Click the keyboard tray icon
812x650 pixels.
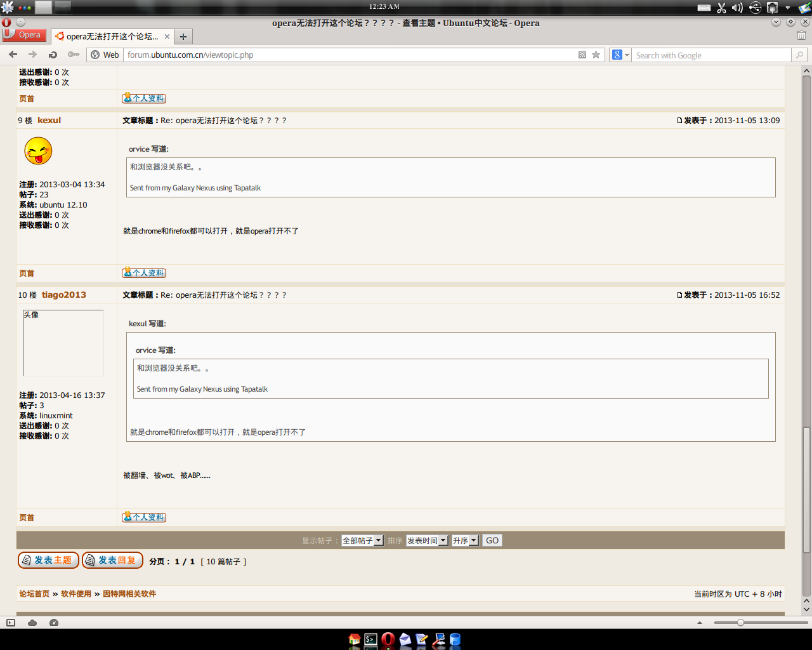(704, 8)
